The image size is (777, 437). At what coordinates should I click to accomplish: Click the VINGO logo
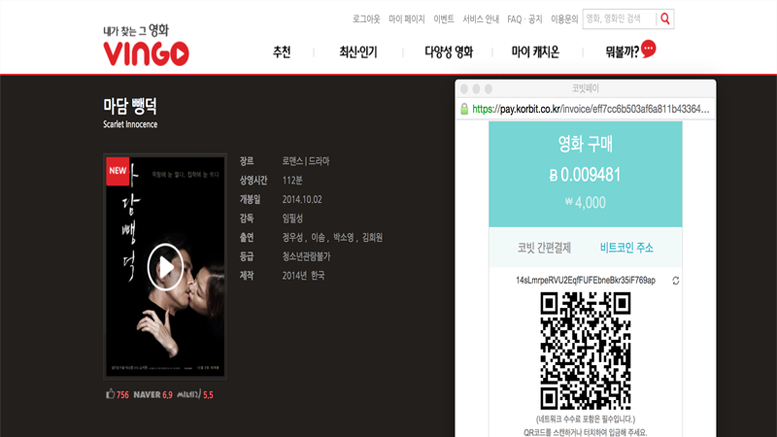click(x=146, y=54)
